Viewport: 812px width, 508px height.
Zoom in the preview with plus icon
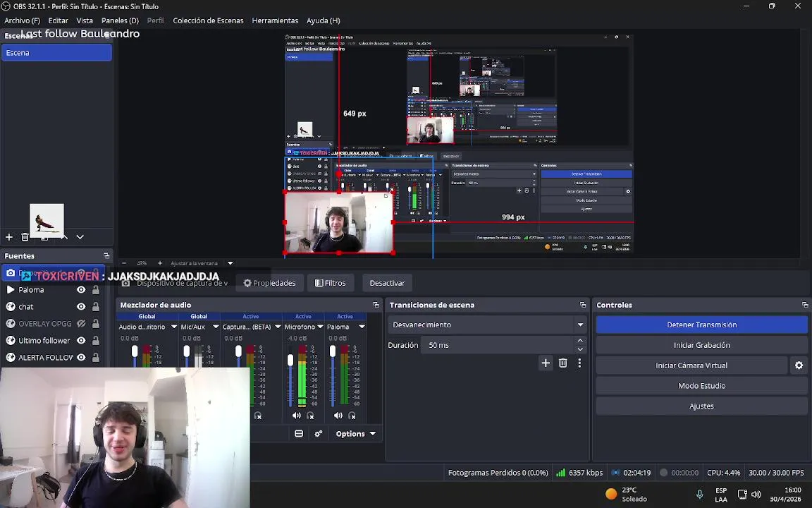(x=159, y=263)
